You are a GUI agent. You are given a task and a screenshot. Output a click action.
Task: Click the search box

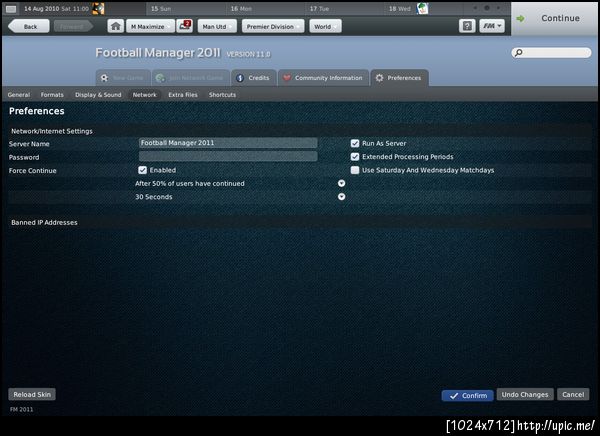(551, 52)
